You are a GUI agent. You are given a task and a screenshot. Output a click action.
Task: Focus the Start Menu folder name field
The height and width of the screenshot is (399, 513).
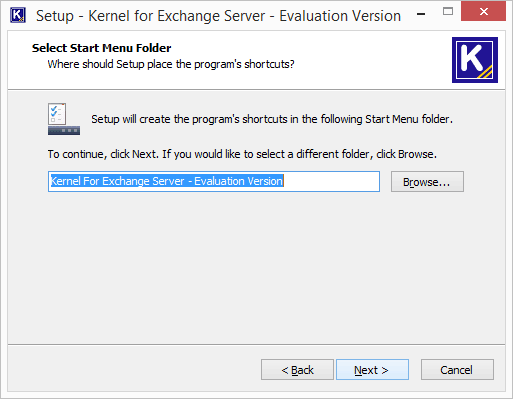click(x=214, y=182)
